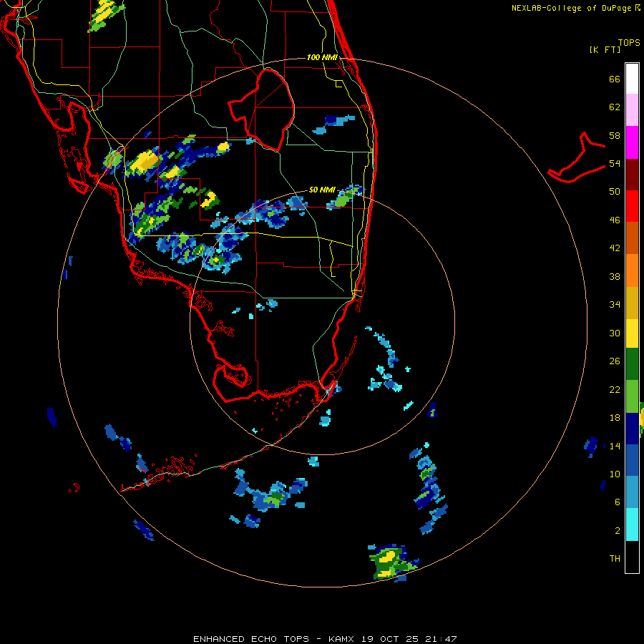Select the 2 value on the legend
Screen dimensions: 644x644
click(618, 531)
